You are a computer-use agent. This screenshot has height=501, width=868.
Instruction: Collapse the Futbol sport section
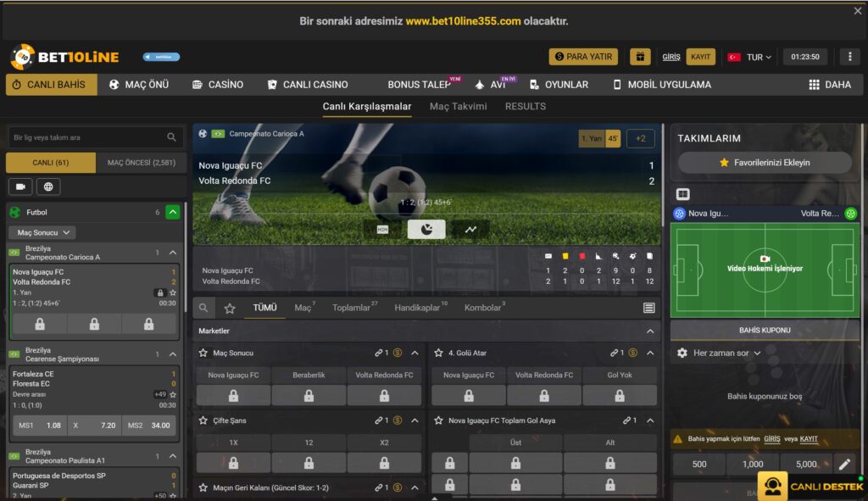[x=173, y=212]
